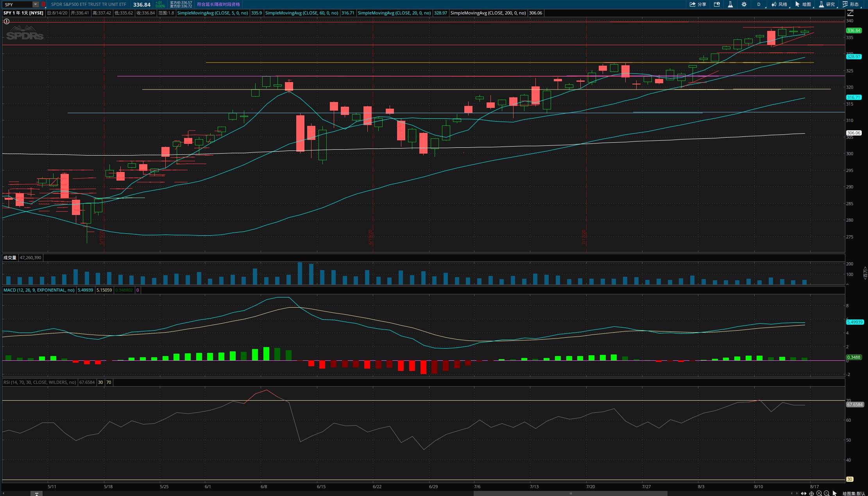Screen dimensions: 868x496
Task: Click the SimpleMovingAvg (CLOSE, 60, 0, no) label
Action: coord(302,13)
